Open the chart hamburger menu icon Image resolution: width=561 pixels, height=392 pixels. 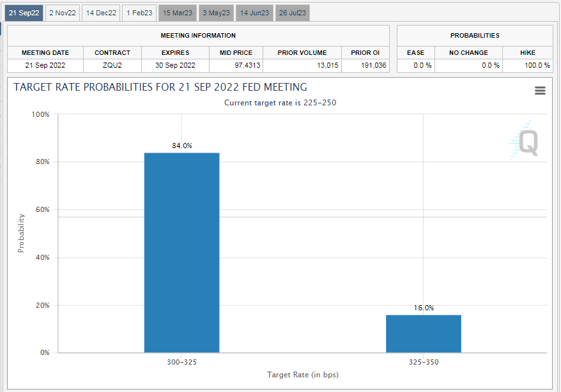pyautogui.click(x=540, y=91)
